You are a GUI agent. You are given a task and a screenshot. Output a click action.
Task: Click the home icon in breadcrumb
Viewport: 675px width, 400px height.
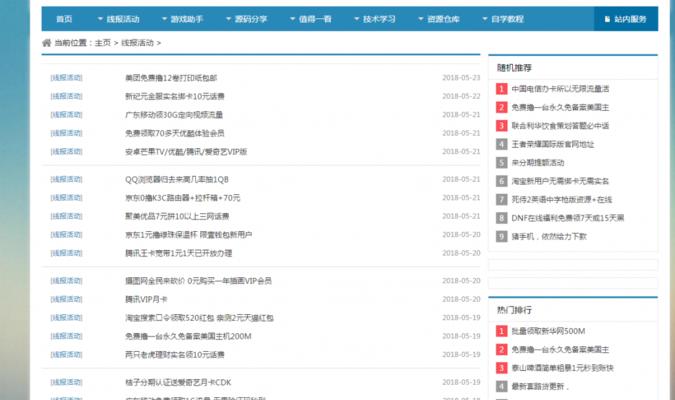click(x=46, y=43)
